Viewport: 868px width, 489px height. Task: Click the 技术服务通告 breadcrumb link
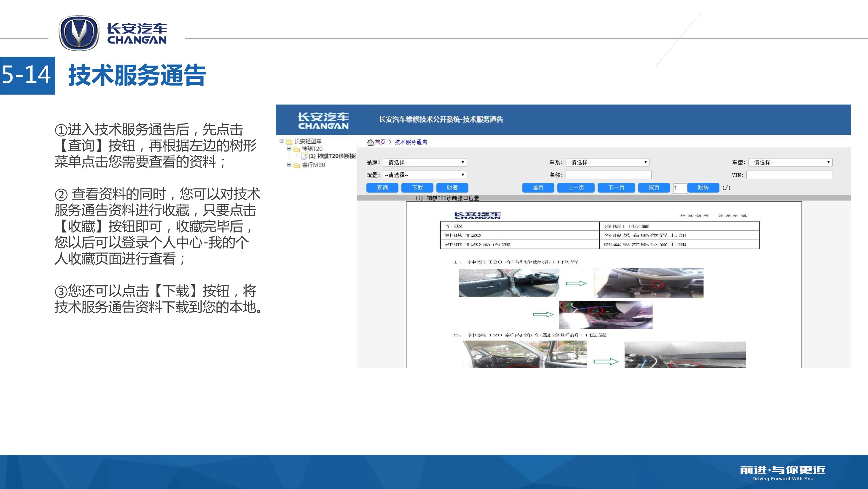tap(411, 142)
